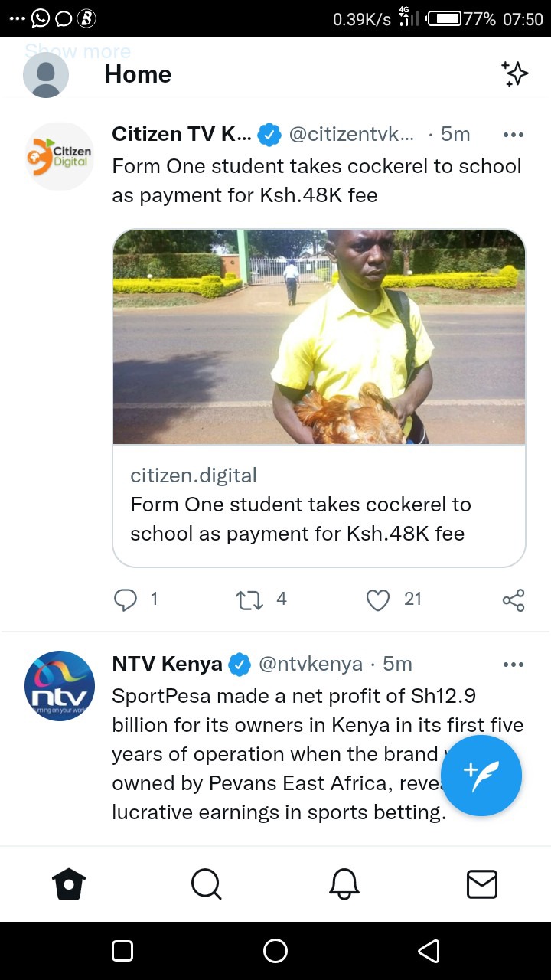Open the student with cockerel photo
Screen dimensions: 551x980
tap(319, 337)
